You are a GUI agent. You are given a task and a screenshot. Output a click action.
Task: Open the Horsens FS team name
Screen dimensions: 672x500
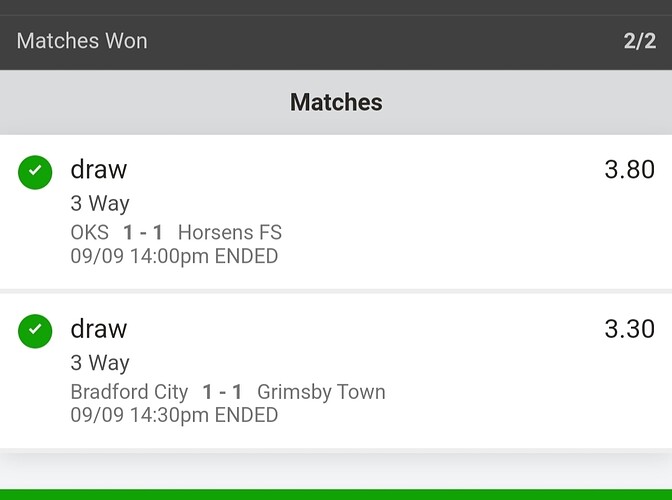click(x=229, y=233)
